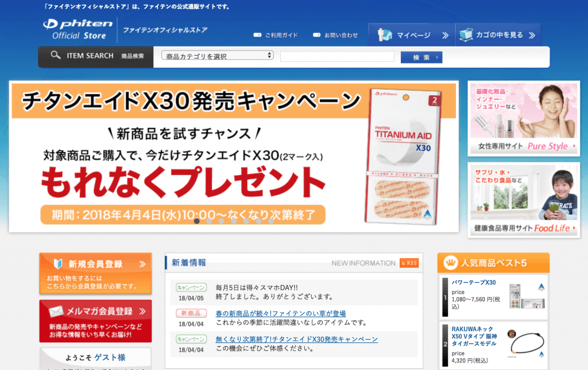Select the seventh carousel dot
588x370 pixels.
pos(271,221)
